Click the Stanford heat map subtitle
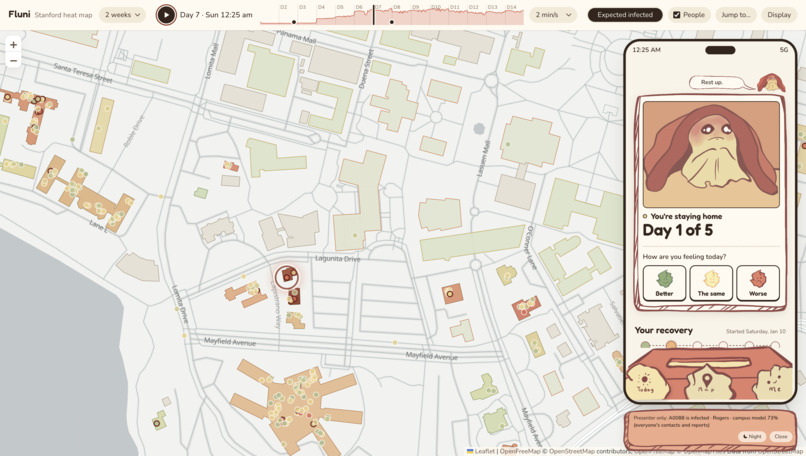806x456 pixels. 63,15
